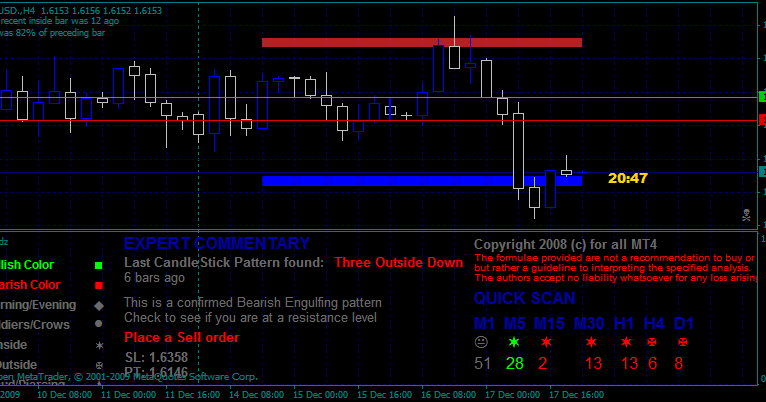766x402 pixels.
Task: Click the crossed-circle symbol for Outside legend
Action: point(99,365)
